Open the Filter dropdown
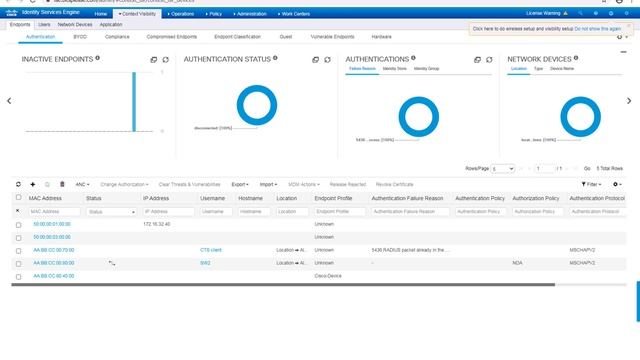The image size is (640, 360). pos(591,184)
